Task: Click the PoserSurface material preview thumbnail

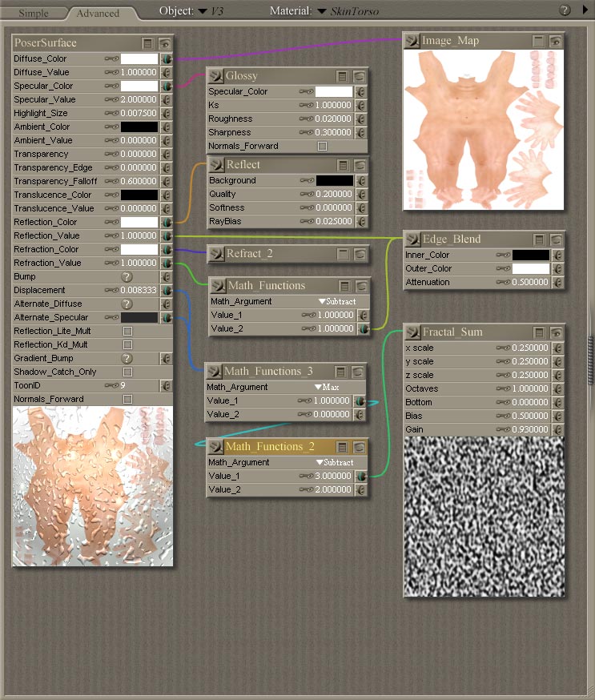Action: (93, 486)
